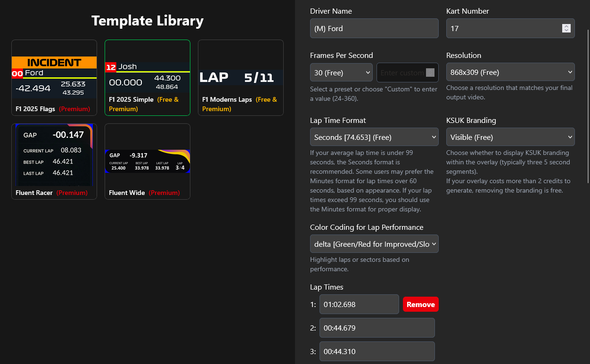
Task: Click the KSUK branding explanation help text
Action: tap(509, 171)
